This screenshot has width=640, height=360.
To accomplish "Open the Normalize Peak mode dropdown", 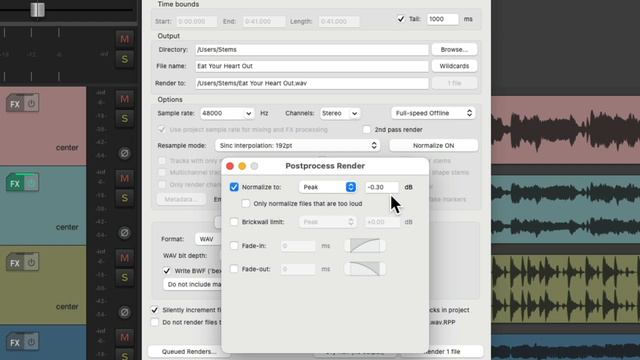I will [328, 187].
